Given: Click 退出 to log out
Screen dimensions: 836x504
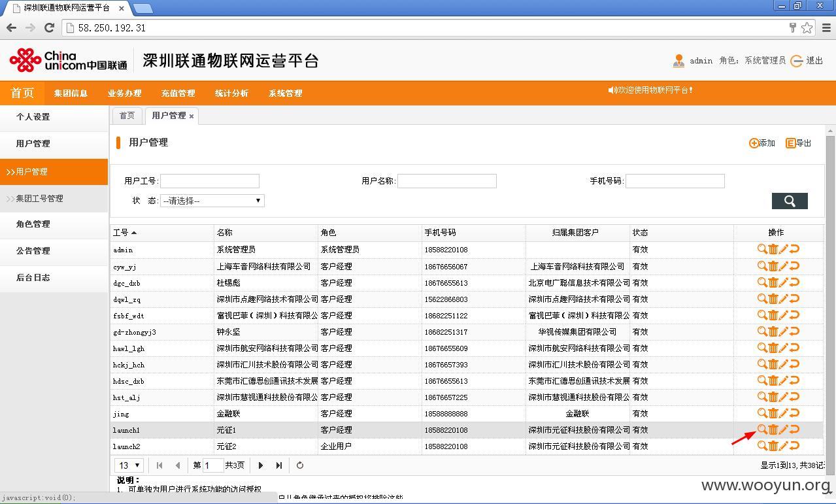Looking at the screenshot, I should point(807,61).
